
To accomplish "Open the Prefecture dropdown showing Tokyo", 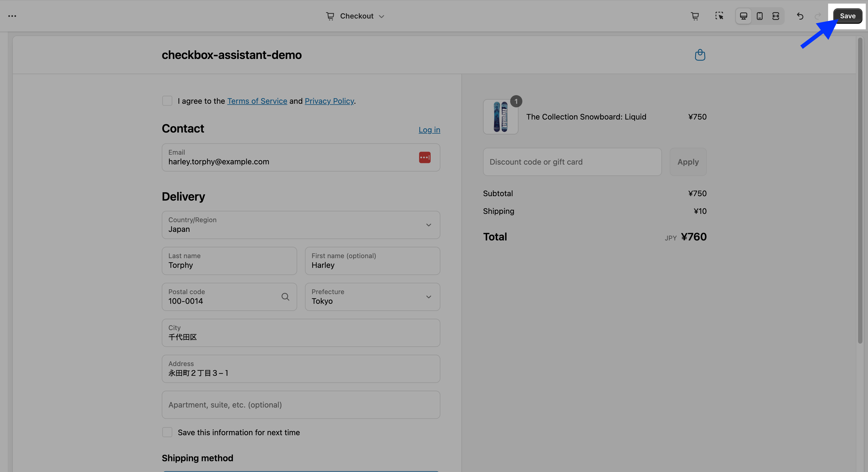I will (372, 297).
